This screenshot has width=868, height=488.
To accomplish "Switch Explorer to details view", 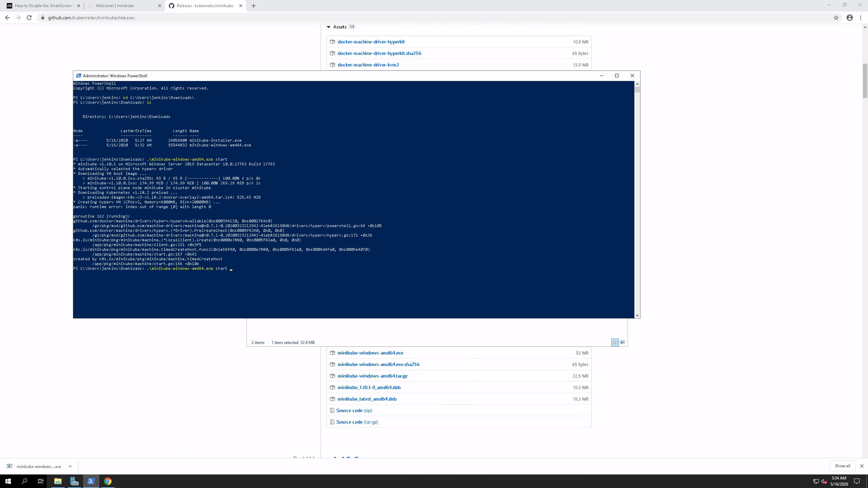I will pyautogui.click(x=615, y=342).
